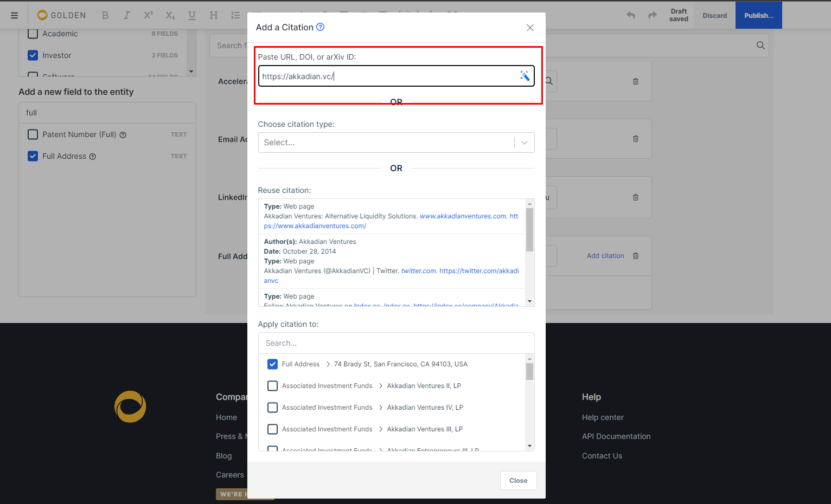Click chevron before Akkadian Ventures II, LP
This screenshot has height=504, width=831.
[381, 386]
